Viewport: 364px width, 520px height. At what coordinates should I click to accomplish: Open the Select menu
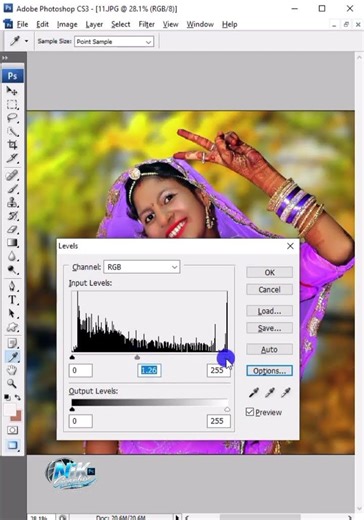pyautogui.click(x=121, y=24)
